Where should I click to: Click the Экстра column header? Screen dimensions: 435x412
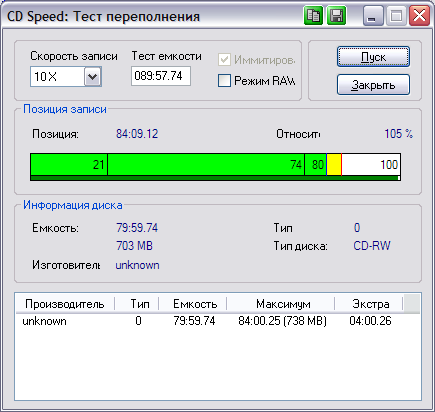click(x=369, y=304)
